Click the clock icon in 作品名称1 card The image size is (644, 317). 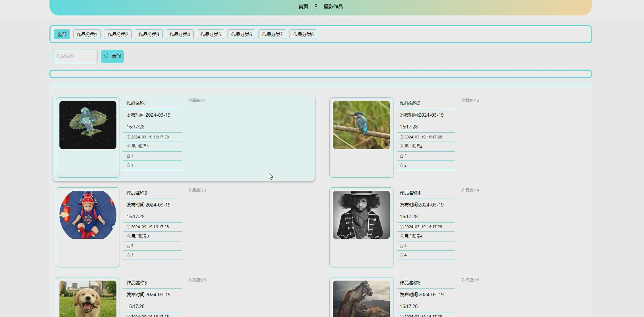128,137
